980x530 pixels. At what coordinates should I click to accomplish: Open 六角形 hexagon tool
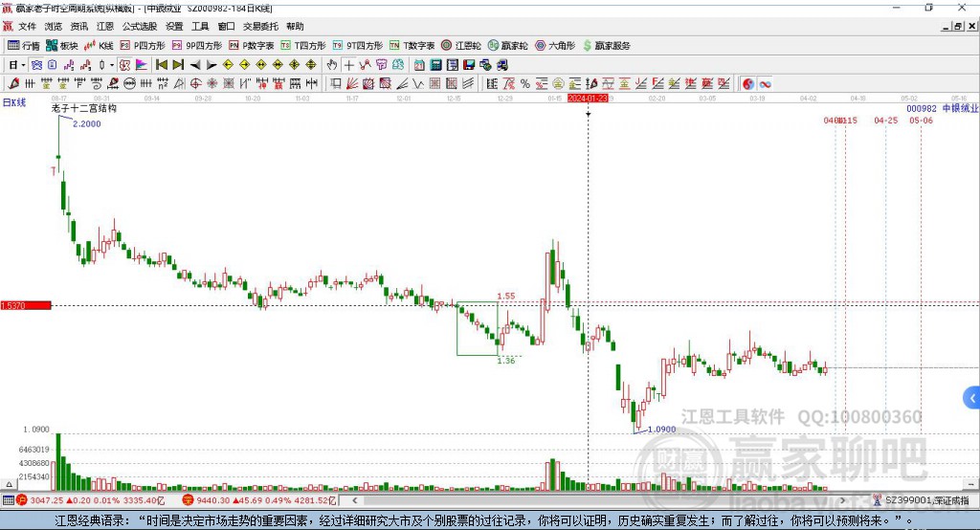tap(555, 46)
